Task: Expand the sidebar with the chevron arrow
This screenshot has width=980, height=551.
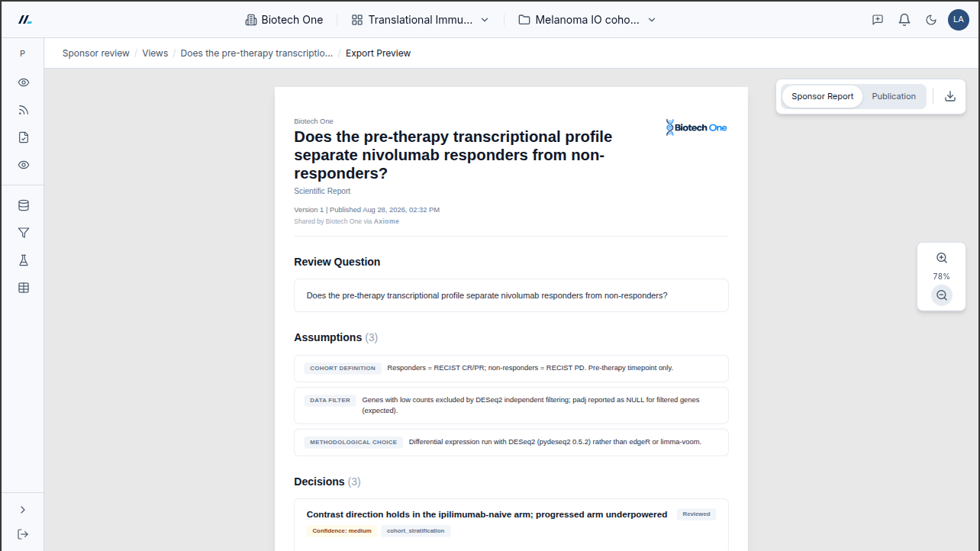Action: pyautogui.click(x=23, y=510)
